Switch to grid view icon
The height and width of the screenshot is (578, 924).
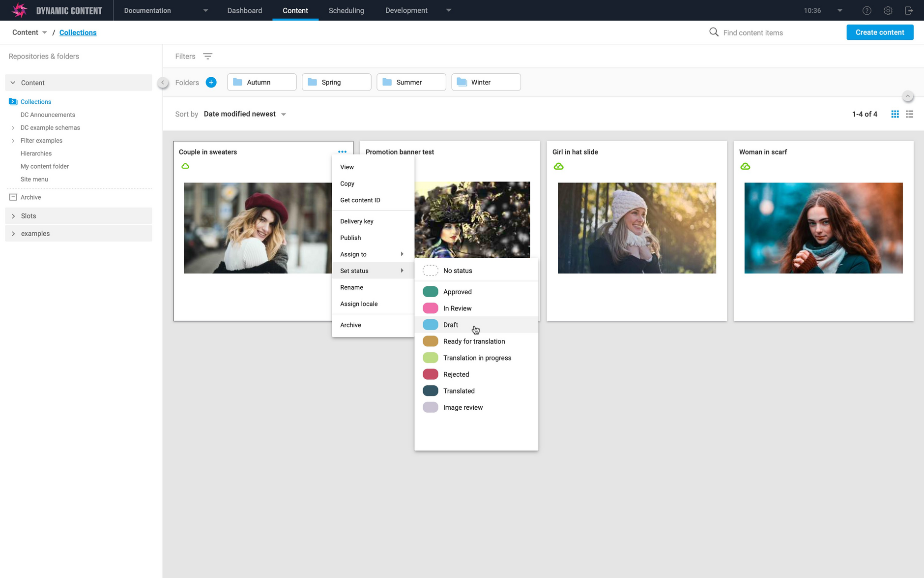(x=895, y=114)
